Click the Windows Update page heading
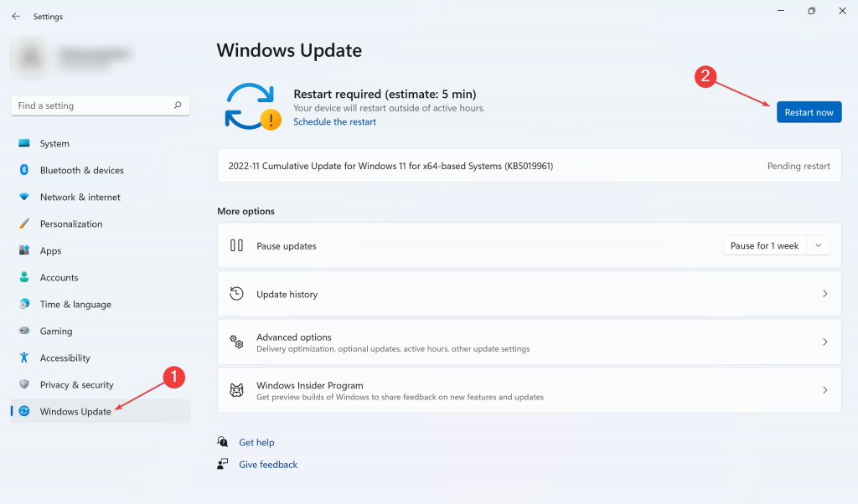Screen dimensions: 858x504 coord(289,50)
